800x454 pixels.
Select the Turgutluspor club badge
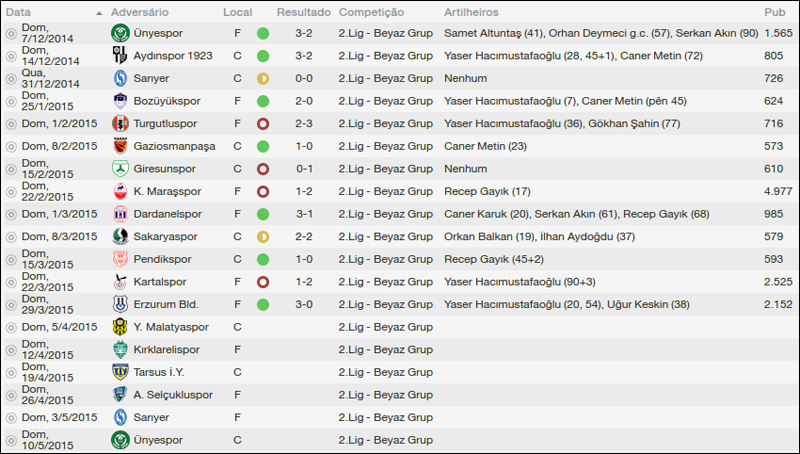click(120, 124)
